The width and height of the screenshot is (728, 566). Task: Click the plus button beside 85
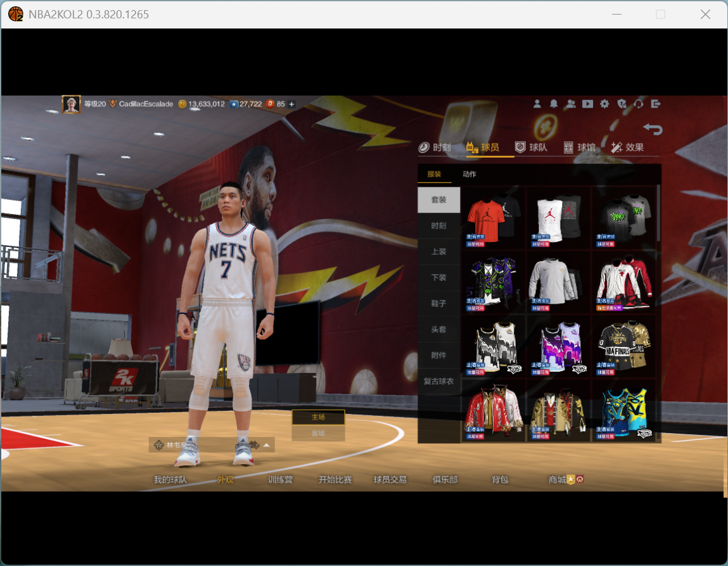291,104
